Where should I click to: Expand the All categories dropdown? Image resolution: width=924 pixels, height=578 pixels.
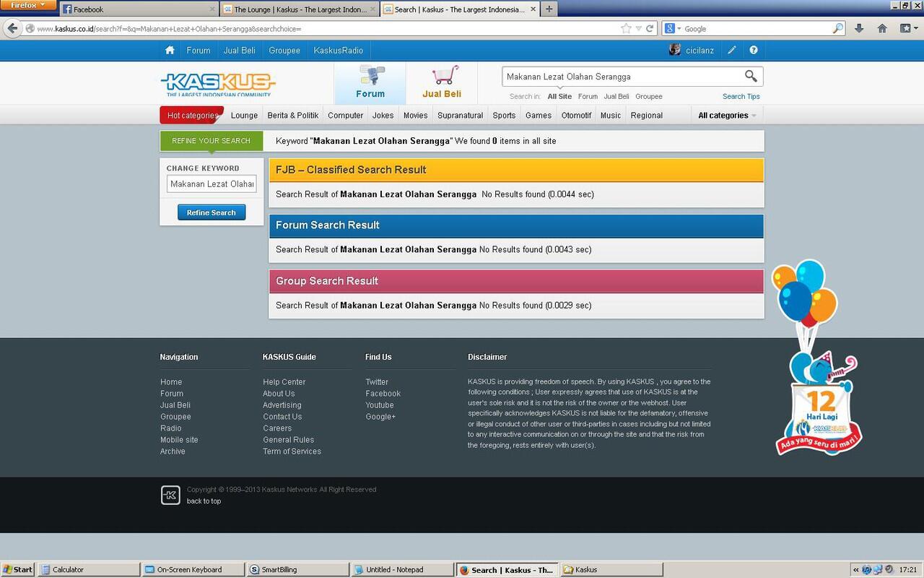[727, 116]
